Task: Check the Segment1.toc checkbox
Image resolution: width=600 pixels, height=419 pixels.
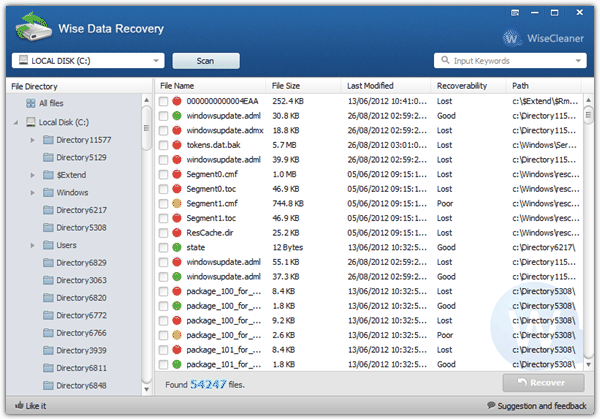Action: 163,218
